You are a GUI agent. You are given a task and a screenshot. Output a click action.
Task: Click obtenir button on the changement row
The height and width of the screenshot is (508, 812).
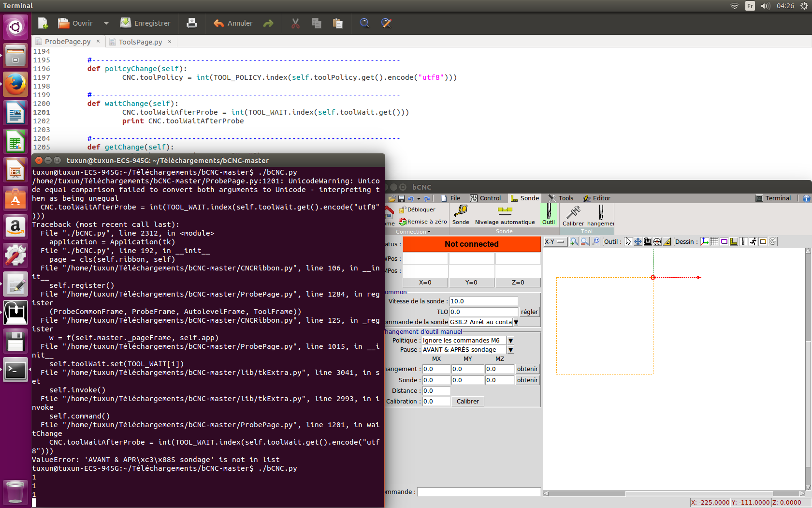(x=527, y=369)
